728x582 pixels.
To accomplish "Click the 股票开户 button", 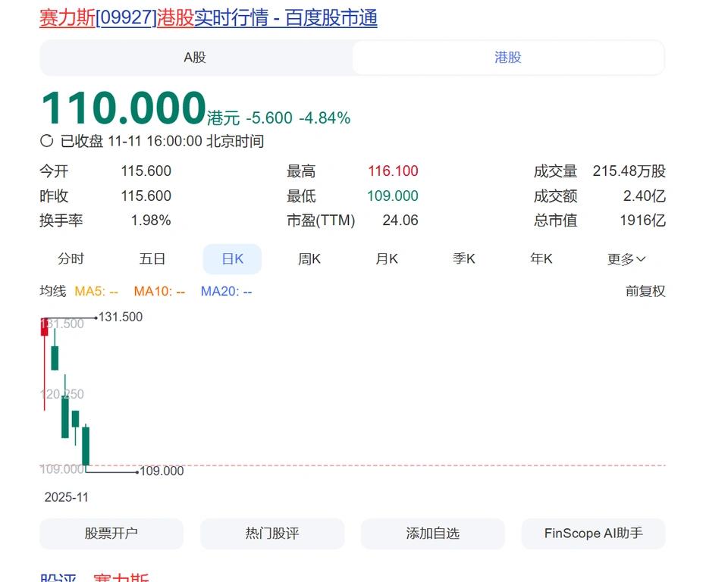I will [111, 533].
